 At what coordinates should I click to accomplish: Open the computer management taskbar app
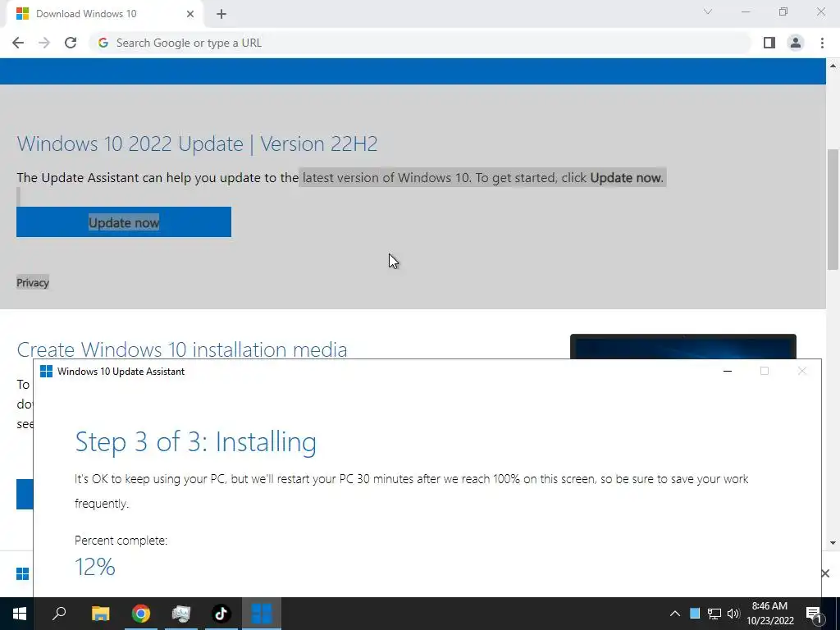tap(181, 614)
